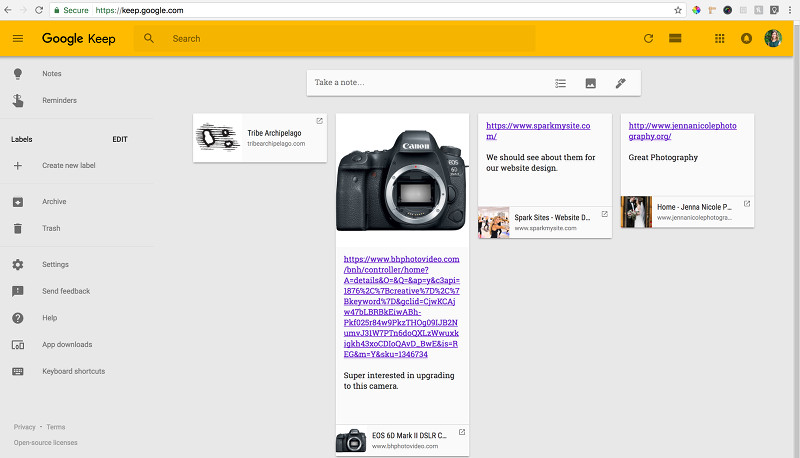The image size is (800, 458).
Task: Click the Google Keep logo
Action: (x=79, y=38)
